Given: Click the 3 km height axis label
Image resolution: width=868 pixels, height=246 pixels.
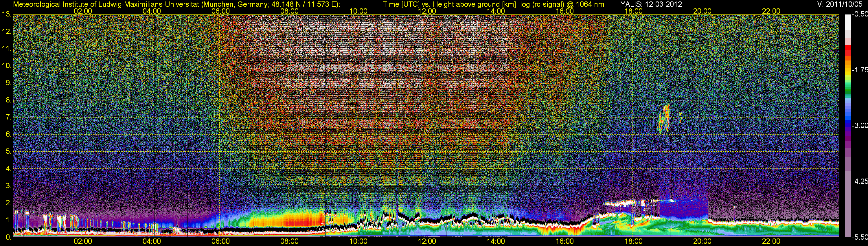Looking at the screenshot, I should (x=8, y=186).
